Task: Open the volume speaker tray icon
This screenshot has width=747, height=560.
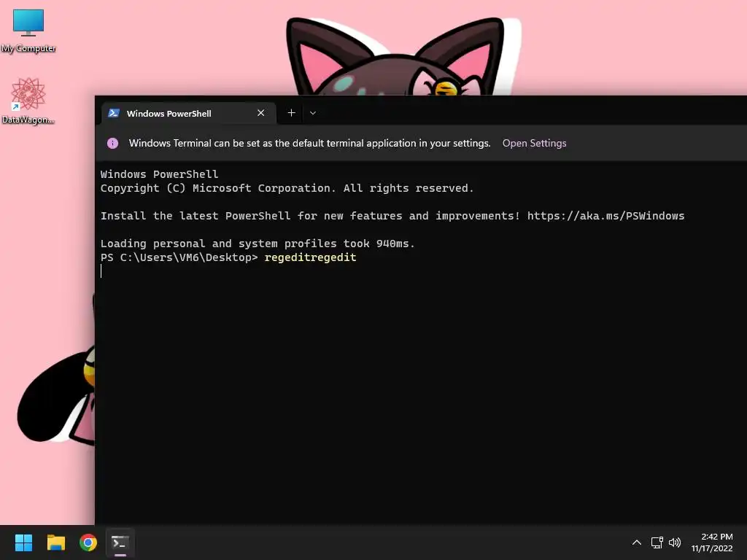Action: [x=675, y=542]
